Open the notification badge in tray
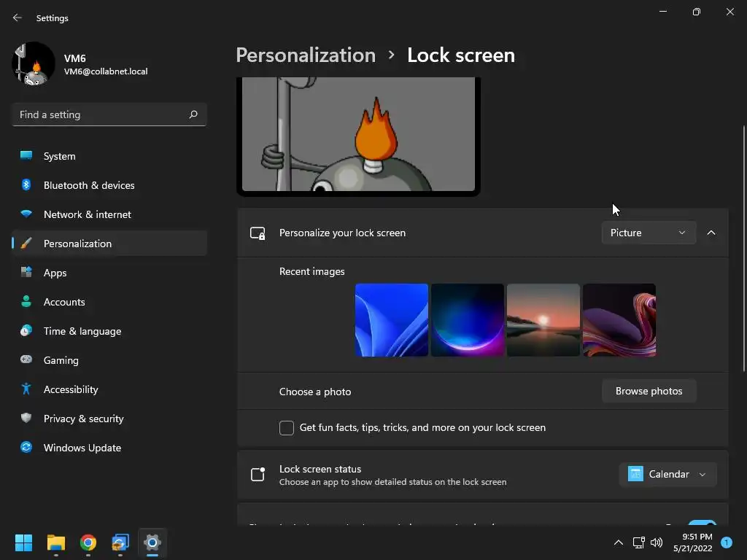Screen dimensions: 747x560 [x=727, y=542]
